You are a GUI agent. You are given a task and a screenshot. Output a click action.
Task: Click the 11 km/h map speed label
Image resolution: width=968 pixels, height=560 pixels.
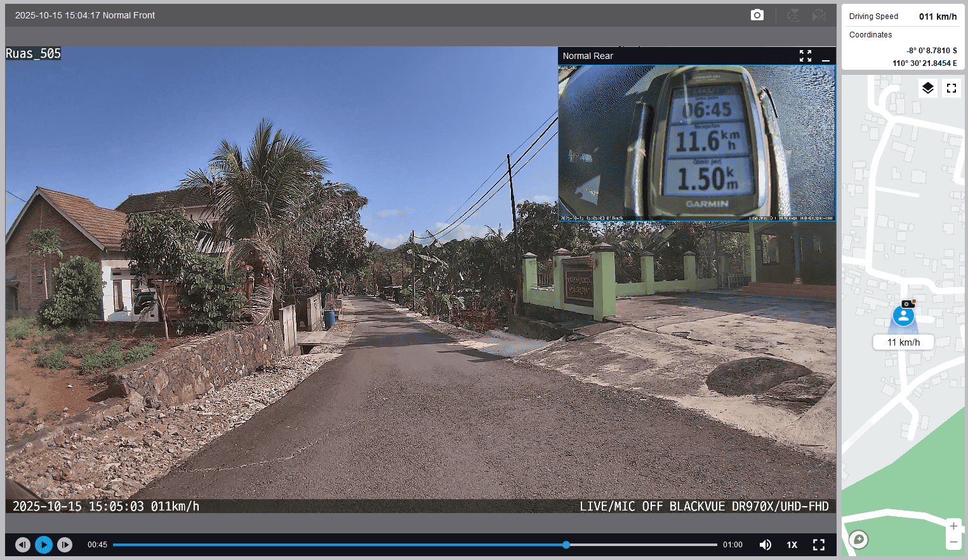(903, 342)
